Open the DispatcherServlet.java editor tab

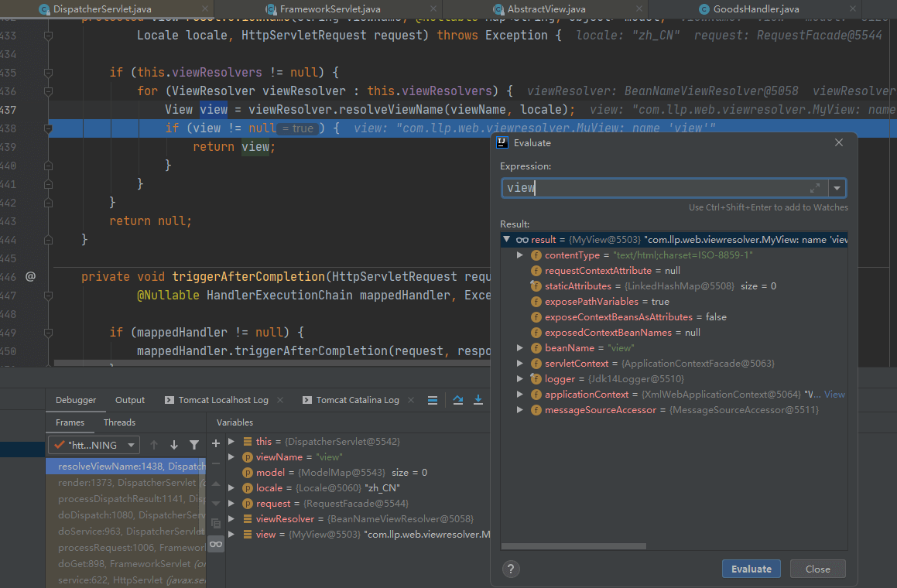coord(103,9)
